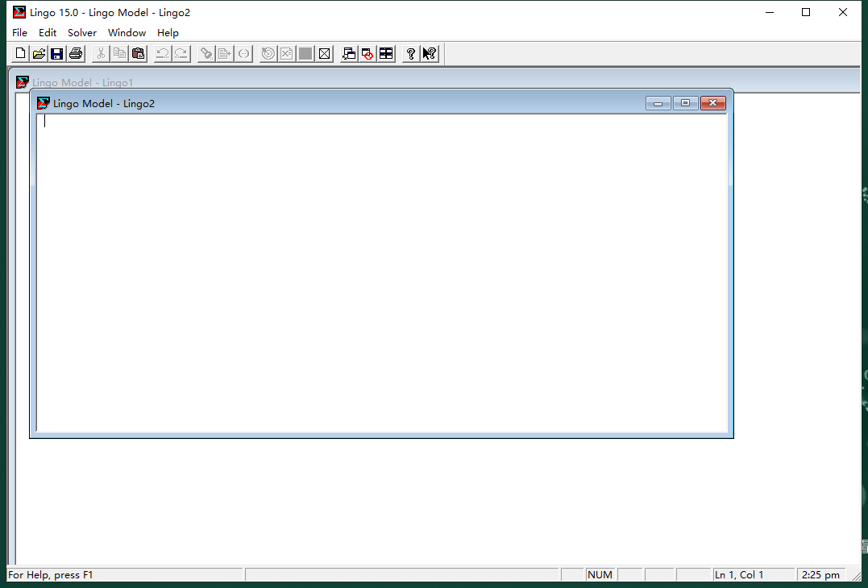Click the Find flashlight icon
Screen dimensions: 868x588
[206, 54]
